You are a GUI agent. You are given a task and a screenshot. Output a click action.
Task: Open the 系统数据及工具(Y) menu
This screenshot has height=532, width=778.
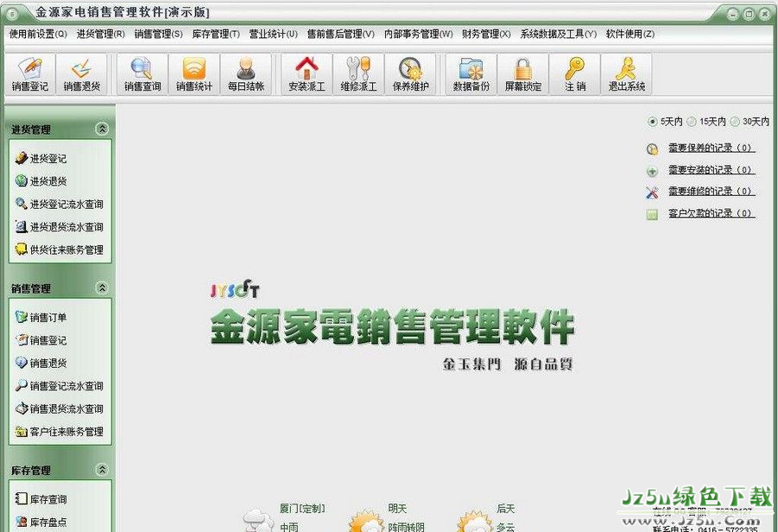pos(559,34)
